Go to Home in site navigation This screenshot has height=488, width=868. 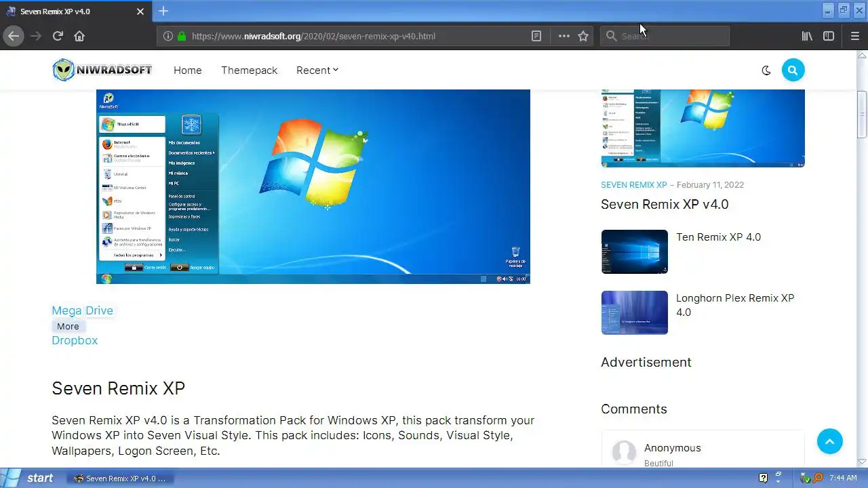coord(188,70)
